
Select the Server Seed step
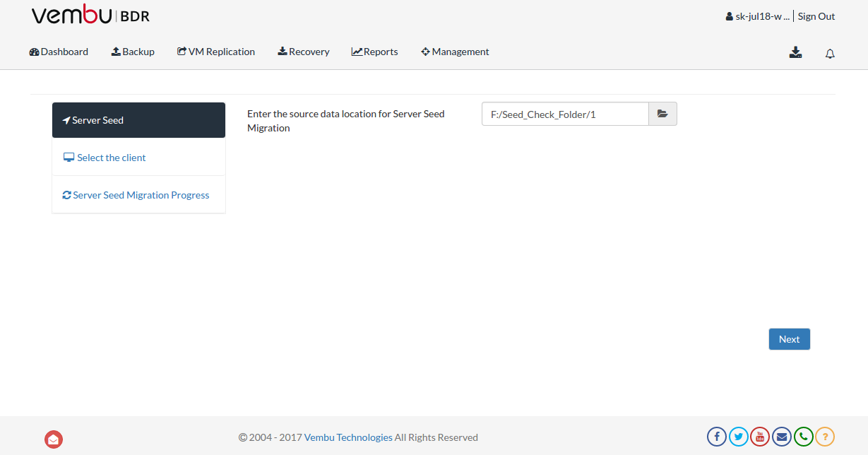138,120
